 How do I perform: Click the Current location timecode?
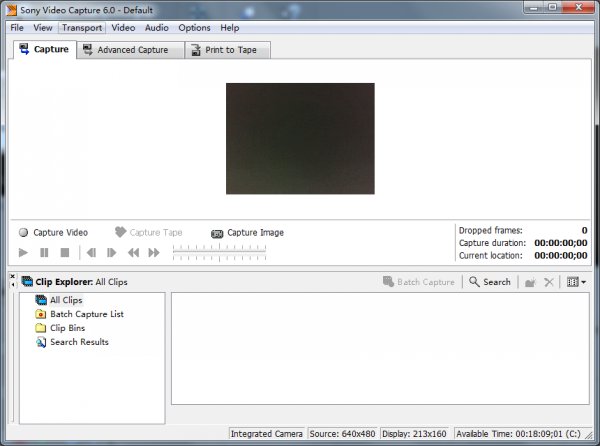[561, 256]
